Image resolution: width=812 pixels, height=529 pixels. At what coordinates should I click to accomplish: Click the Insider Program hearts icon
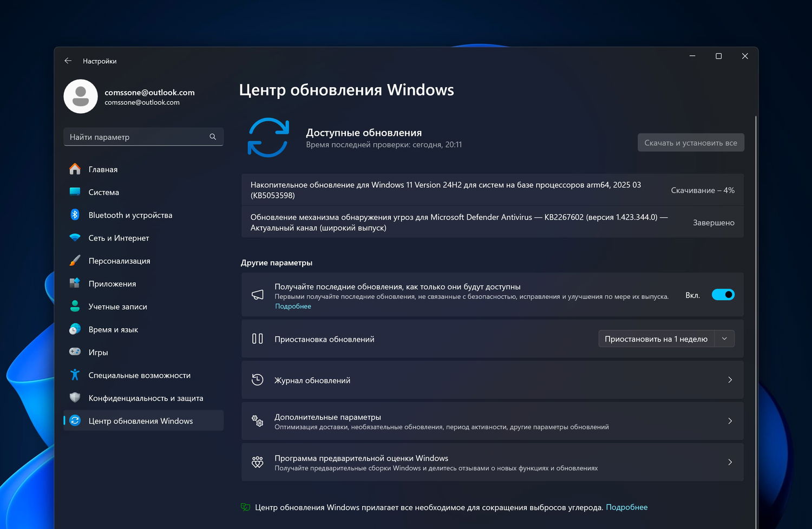point(258,462)
